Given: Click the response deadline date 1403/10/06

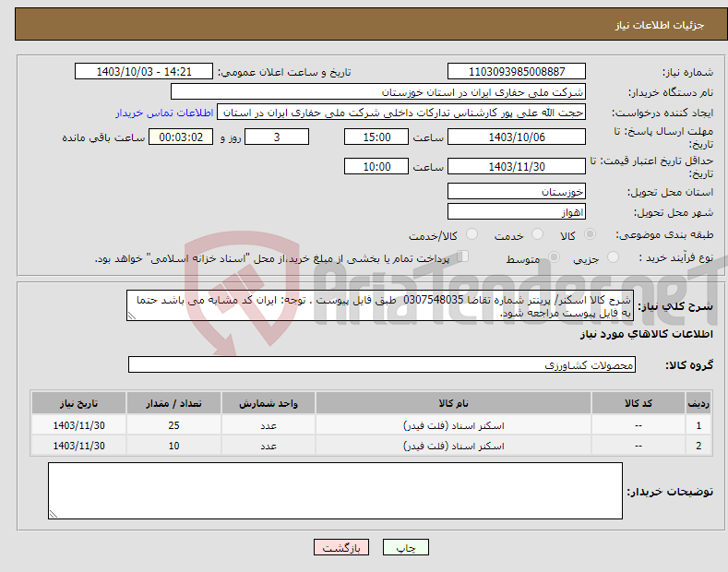Looking at the screenshot, I should 517,137.
